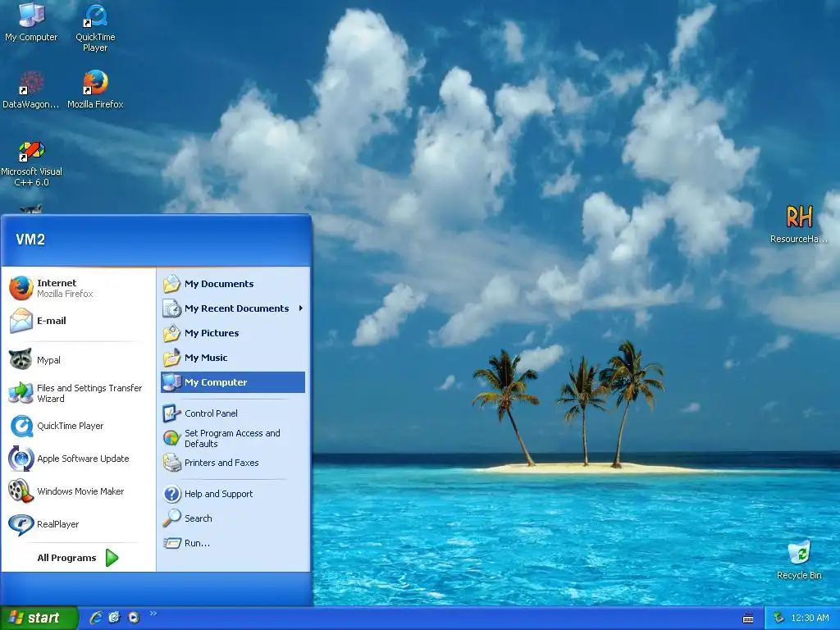Open Printers and Faxes
The width and height of the screenshot is (840, 630).
tap(232, 463)
